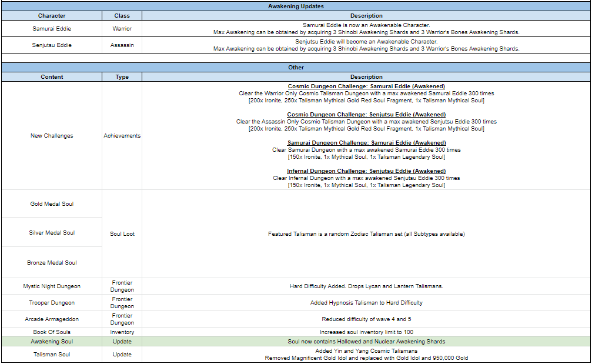This screenshot has height=364, width=592.
Task: Click the Talisman Soul content cell
Action: (52, 355)
